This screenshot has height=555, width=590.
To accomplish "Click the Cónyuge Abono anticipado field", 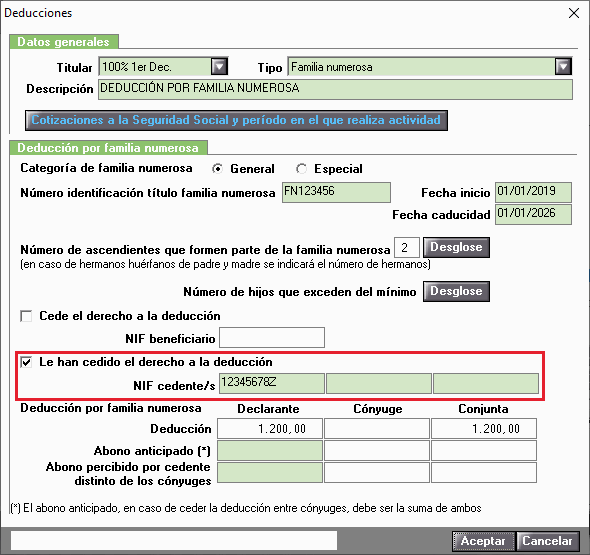I will pyautogui.click(x=377, y=451).
